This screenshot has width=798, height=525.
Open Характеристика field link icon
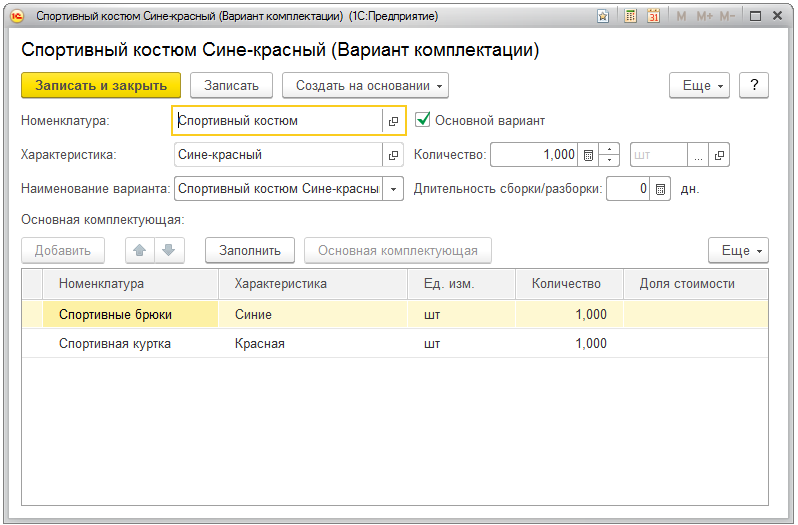point(393,155)
